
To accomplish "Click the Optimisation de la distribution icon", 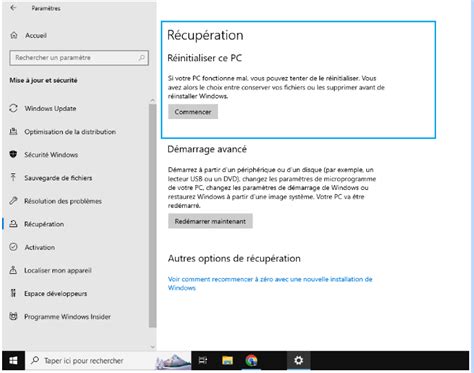I will [13, 131].
